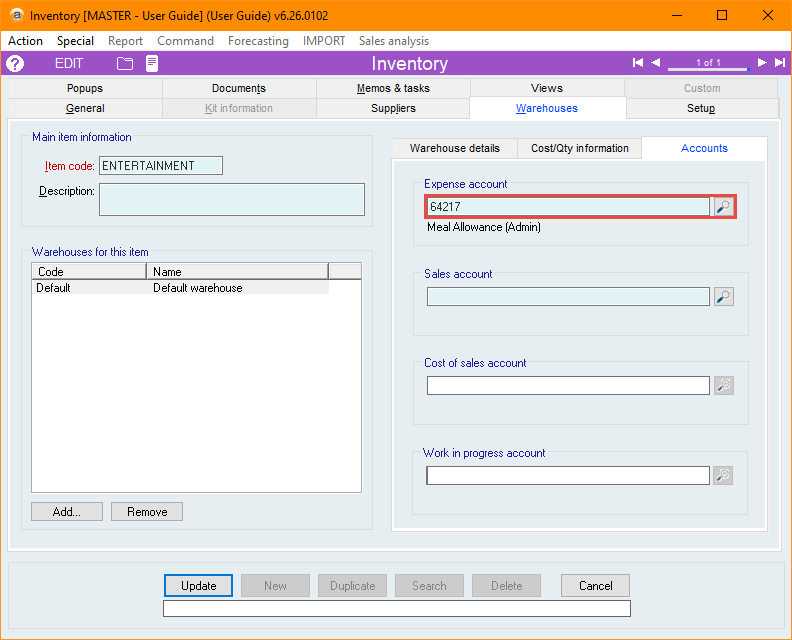Open the Command menu

[x=185, y=41]
